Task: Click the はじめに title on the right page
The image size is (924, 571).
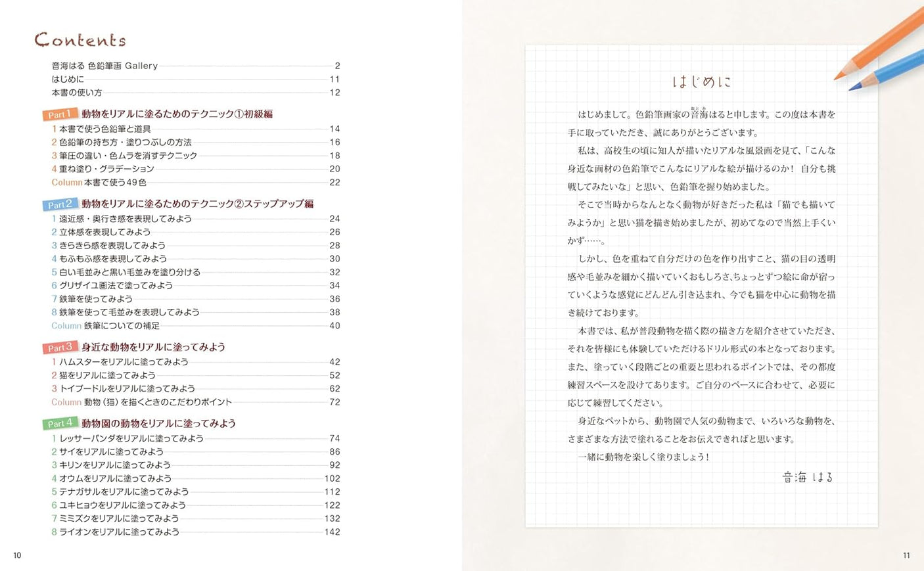Action: (x=701, y=82)
